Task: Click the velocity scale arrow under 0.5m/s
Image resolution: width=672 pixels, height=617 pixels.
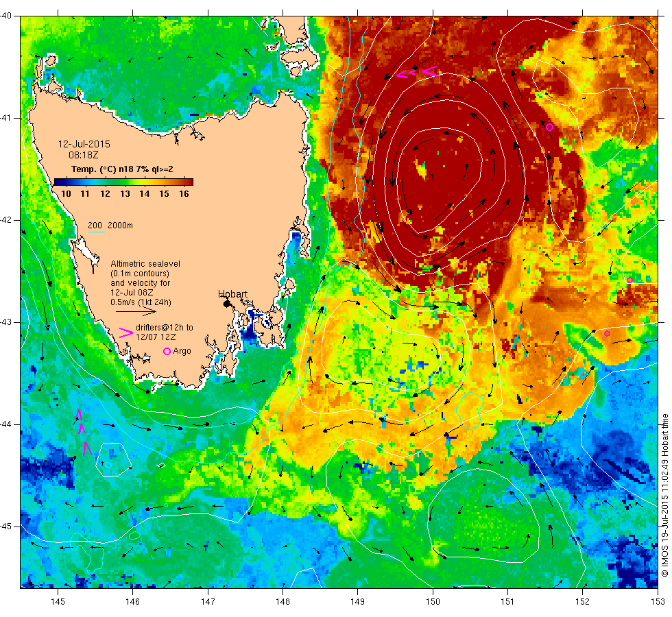Action: [x=136, y=311]
